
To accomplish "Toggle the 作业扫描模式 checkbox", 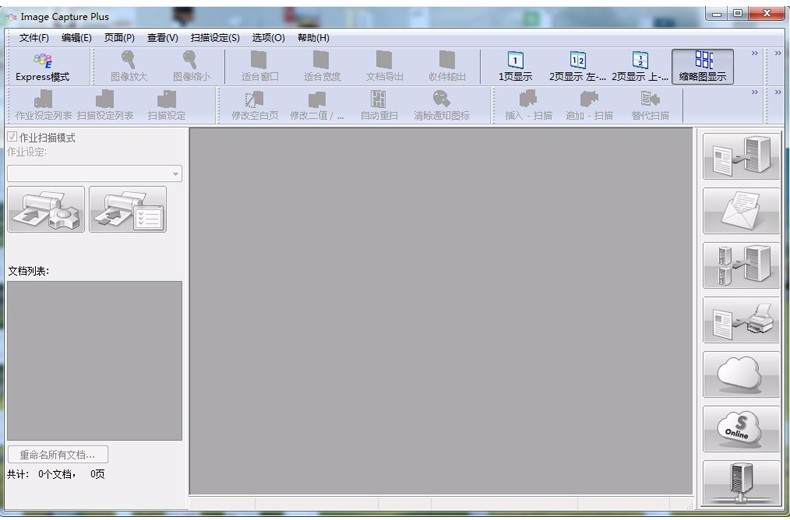I will click(12, 137).
